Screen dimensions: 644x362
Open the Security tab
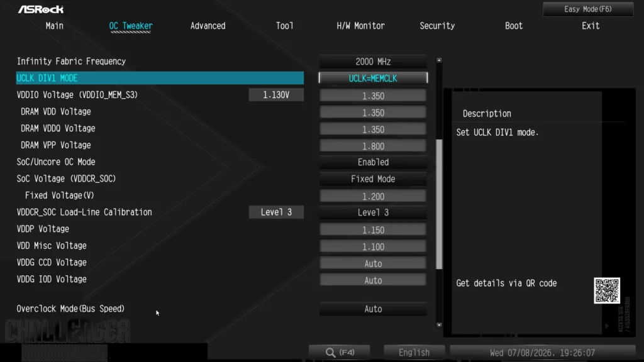437,26
